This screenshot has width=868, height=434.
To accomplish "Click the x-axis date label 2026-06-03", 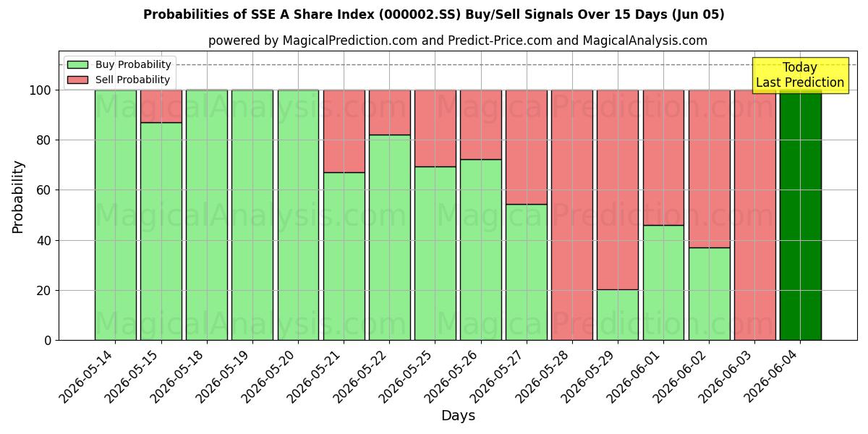I will click(x=727, y=375).
